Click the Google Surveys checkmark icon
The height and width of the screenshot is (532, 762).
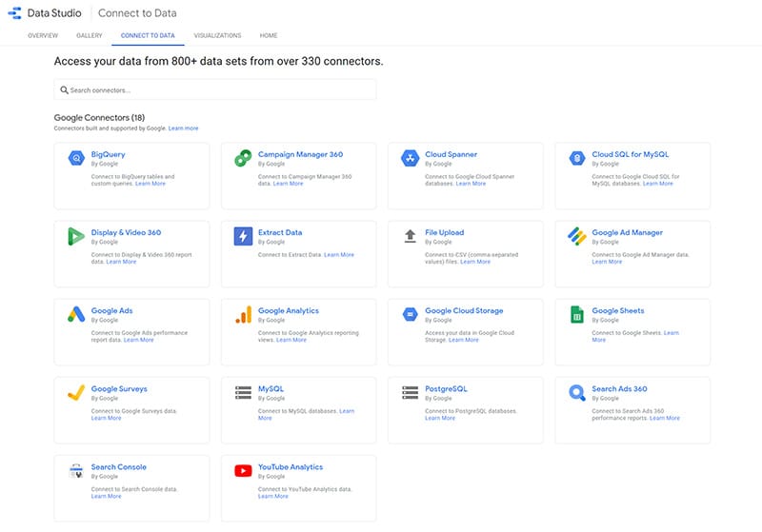click(x=76, y=393)
